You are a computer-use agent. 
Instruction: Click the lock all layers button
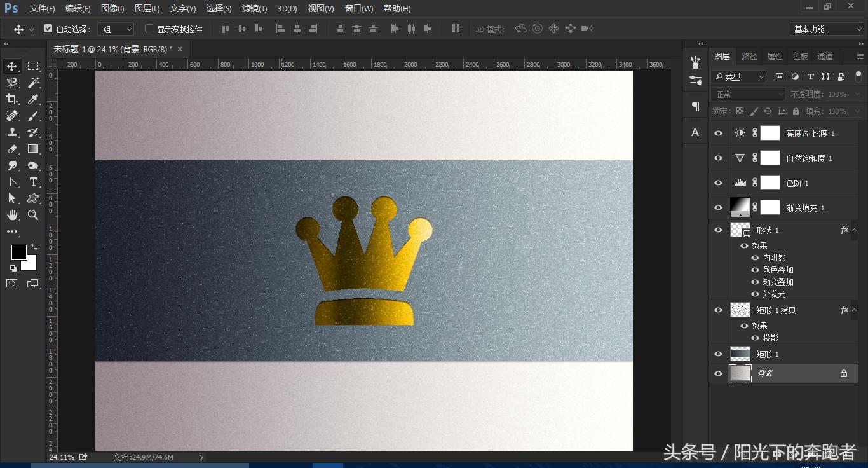click(796, 111)
